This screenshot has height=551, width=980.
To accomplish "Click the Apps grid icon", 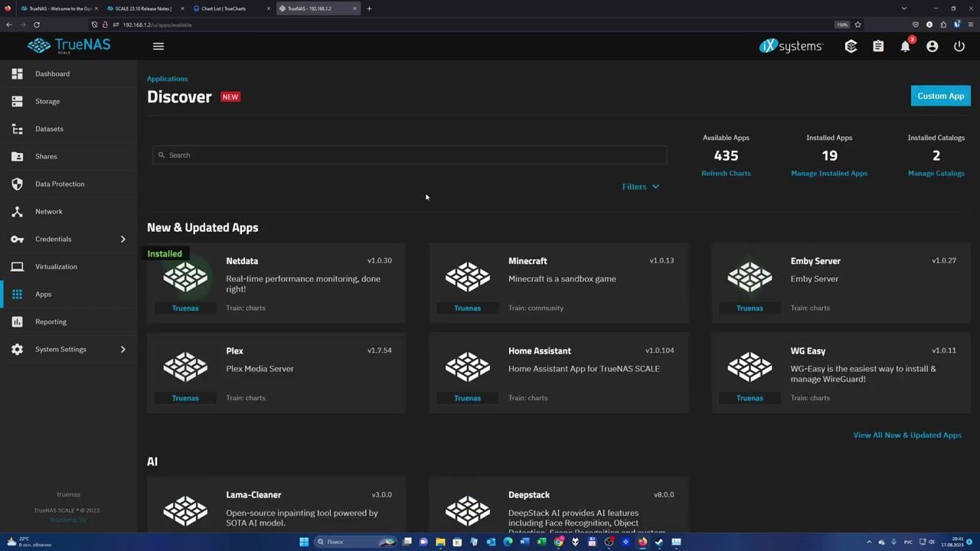I will click(x=17, y=294).
